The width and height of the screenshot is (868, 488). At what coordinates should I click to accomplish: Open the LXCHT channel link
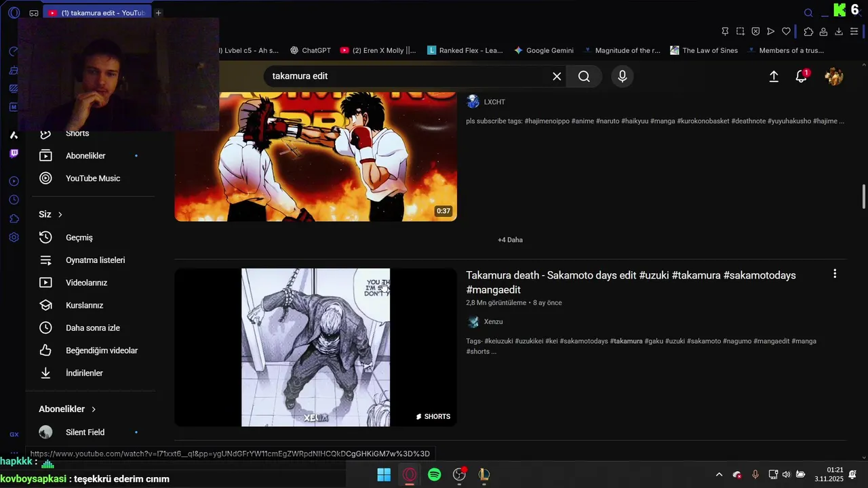click(x=494, y=102)
